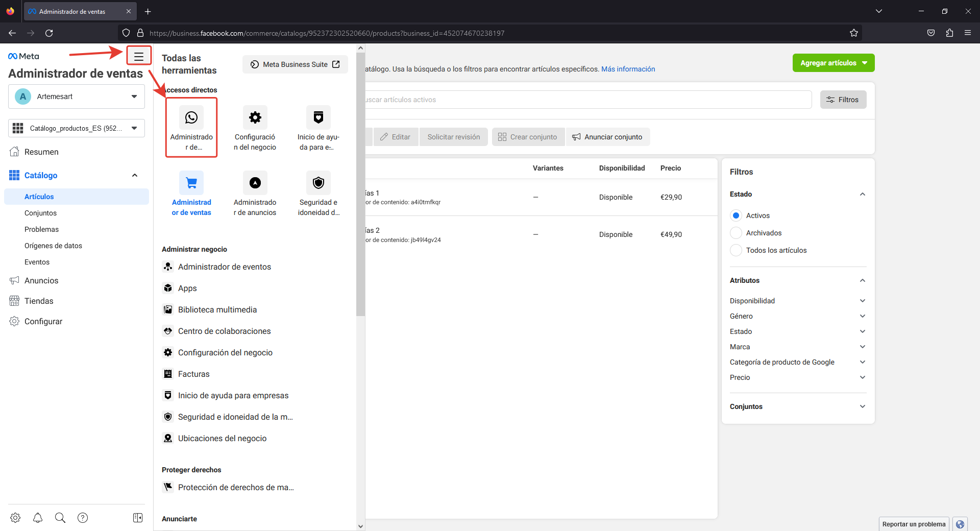Go back to previous page
980x531 pixels.
tap(12, 33)
